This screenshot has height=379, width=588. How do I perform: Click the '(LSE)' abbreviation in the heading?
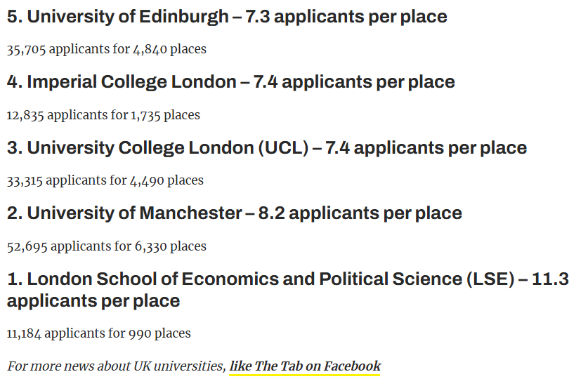490,279
